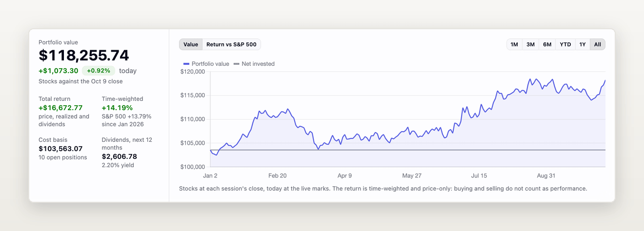Toggle the Net invested legend entry
Screen dimensions: 644x231
254,64
